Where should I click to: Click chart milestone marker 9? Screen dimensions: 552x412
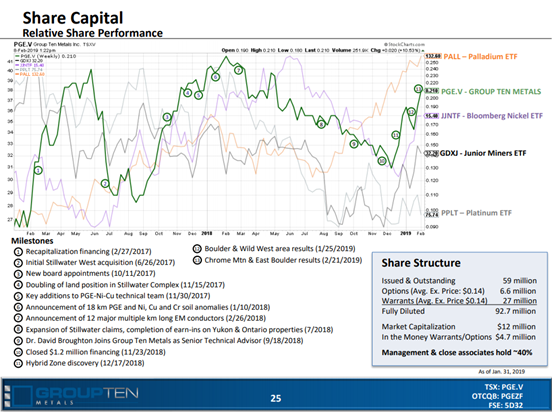(354, 144)
